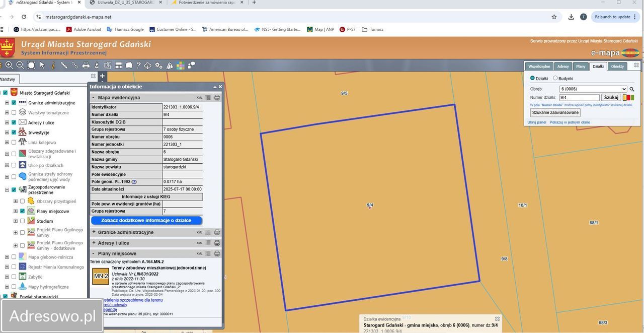The width and height of the screenshot is (644, 333).
Task: Uncheck the Inwestycje layer checkbox
Action: pos(14,132)
